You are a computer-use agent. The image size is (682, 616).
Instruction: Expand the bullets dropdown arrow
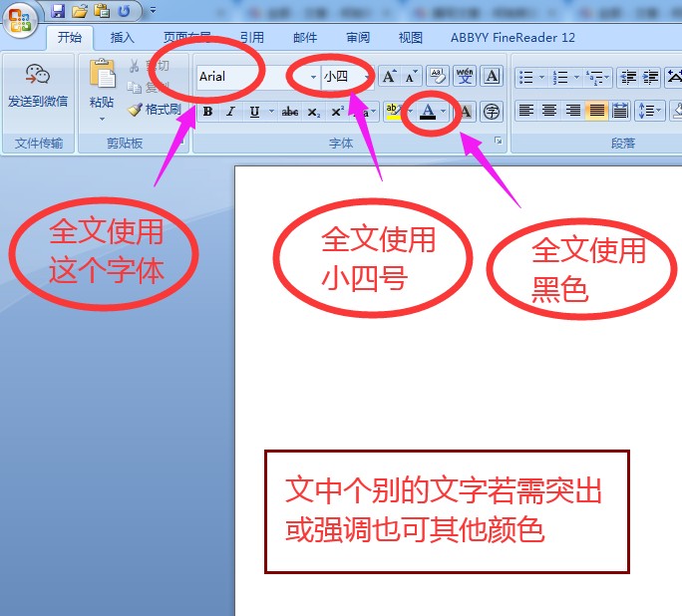click(x=542, y=78)
